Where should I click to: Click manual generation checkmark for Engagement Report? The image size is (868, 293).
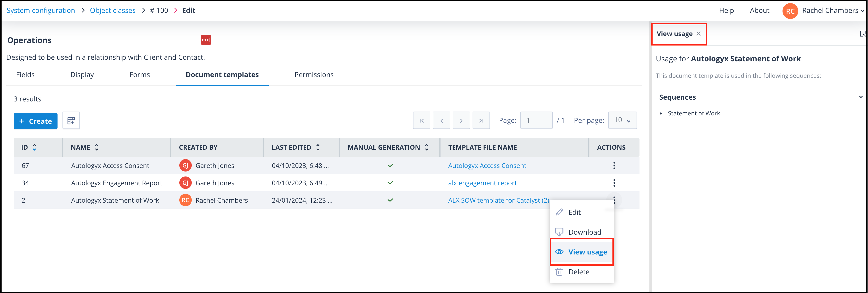pyautogui.click(x=390, y=183)
